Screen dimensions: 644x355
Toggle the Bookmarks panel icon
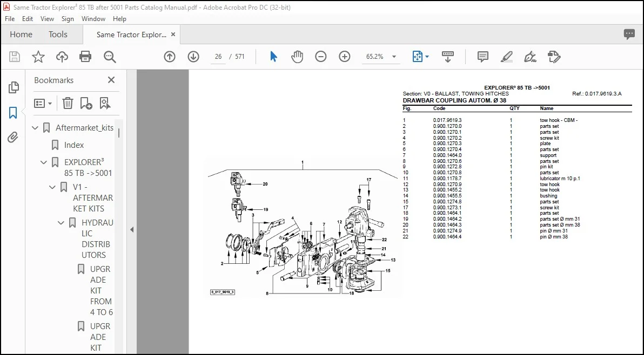pyautogui.click(x=13, y=112)
